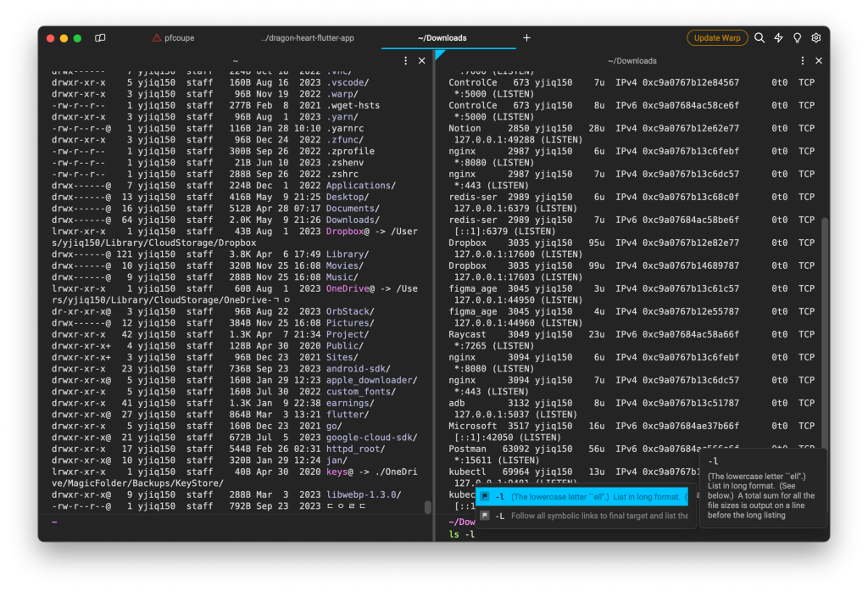Open left pane three-dot menu
Screen dimensions: 868x592
coord(406,61)
